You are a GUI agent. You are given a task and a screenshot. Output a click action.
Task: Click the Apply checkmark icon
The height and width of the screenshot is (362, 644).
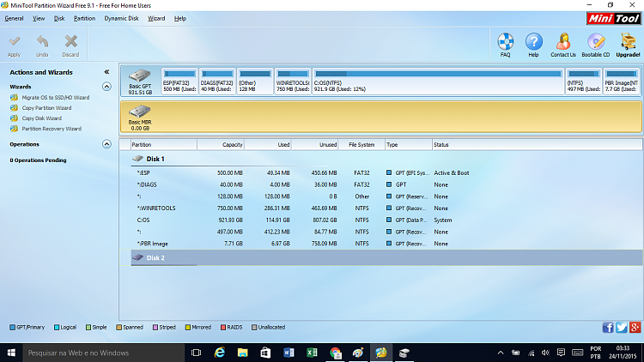(15, 41)
